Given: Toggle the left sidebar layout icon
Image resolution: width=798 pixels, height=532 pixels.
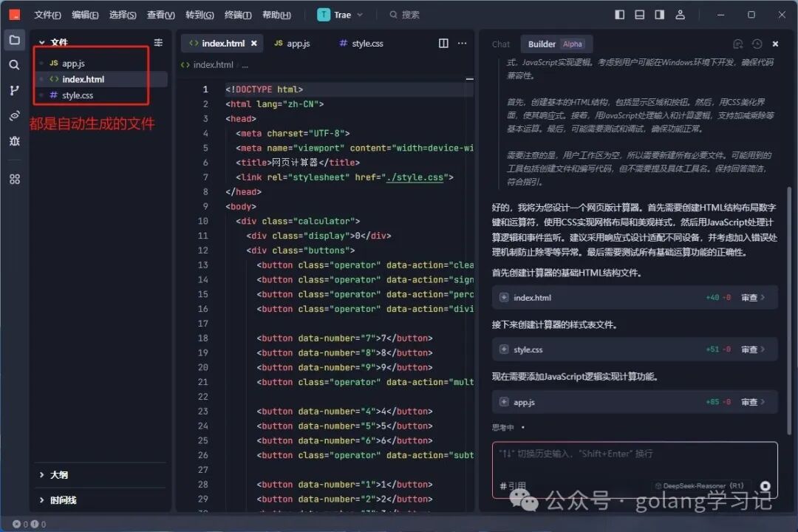Looking at the screenshot, I should click(x=619, y=15).
